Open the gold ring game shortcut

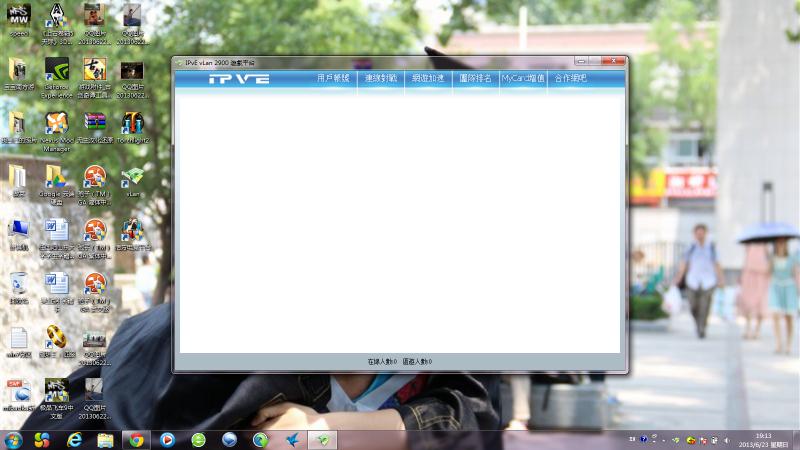pos(57,342)
